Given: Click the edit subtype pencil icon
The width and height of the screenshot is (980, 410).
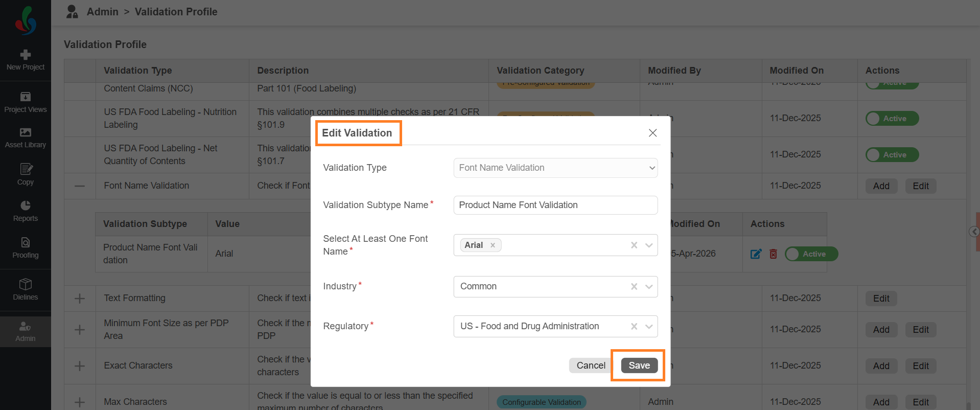Looking at the screenshot, I should click(756, 254).
